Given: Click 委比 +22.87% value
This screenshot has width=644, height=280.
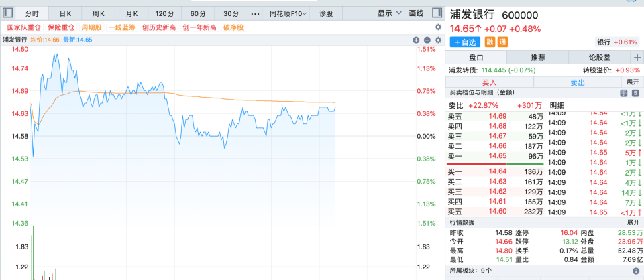Looking at the screenshot, I should tap(483, 105).
